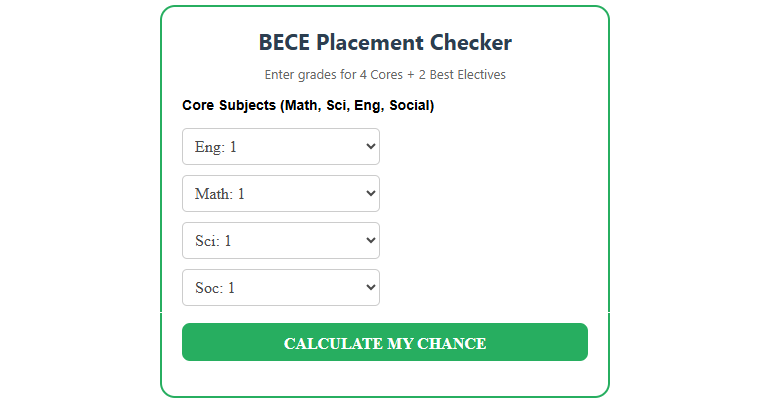Screen dimensions: 770x409
Task: Click the chevron arrow on Math dropdown
Action: click(371, 194)
